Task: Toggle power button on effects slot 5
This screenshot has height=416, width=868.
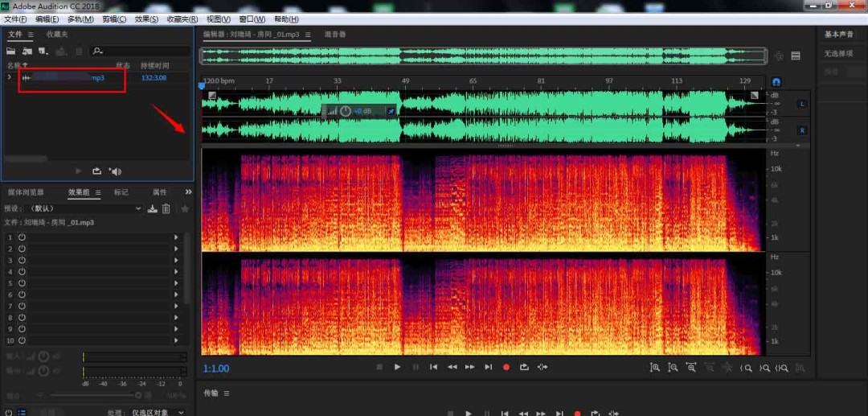Action: [22, 283]
